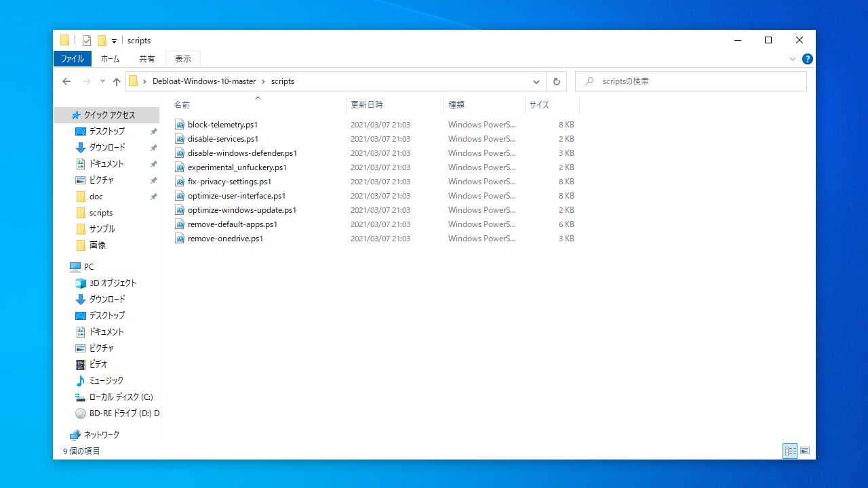Viewport: 868px width, 488px height.
Task: Open BD-RE ドライブ (D:) in sidebar
Action: pyautogui.click(x=117, y=413)
